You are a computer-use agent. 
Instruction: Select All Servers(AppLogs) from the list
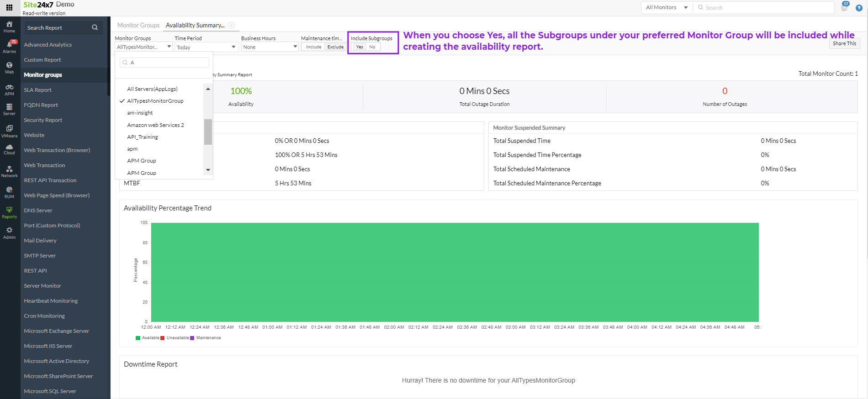tap(152, 89)
